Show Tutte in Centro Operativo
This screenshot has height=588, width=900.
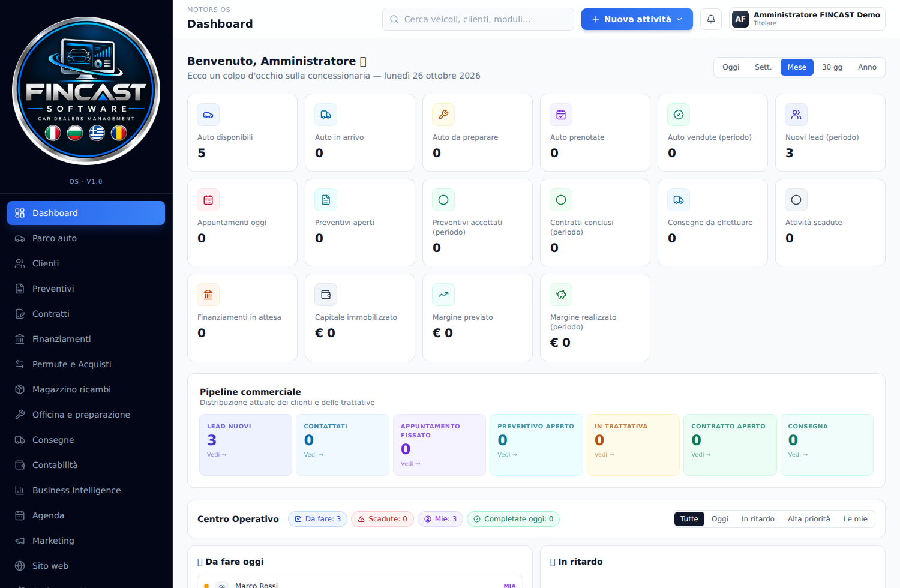[x=689, y=519]
